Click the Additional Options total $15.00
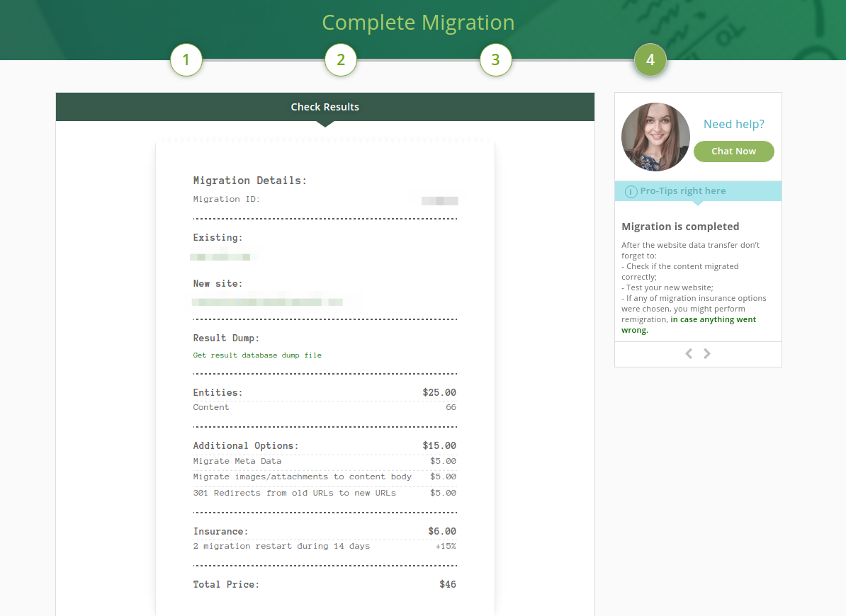 [x=439, y=445]
